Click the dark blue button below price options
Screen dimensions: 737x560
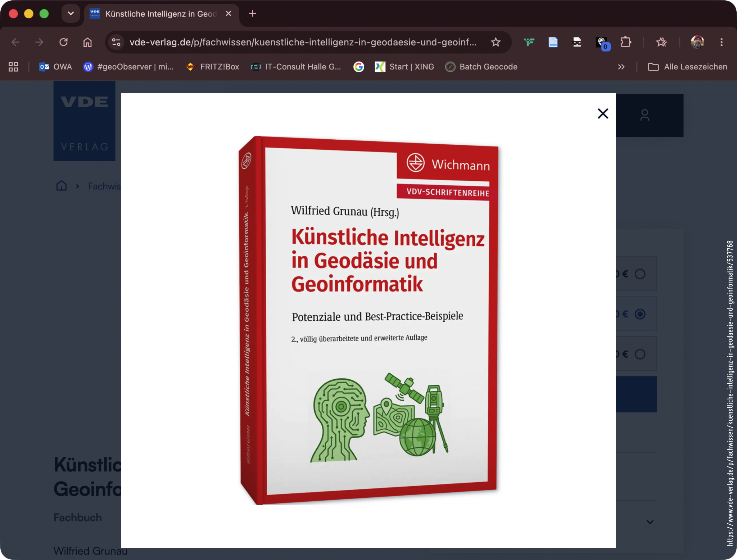click(x=636, y=394)
